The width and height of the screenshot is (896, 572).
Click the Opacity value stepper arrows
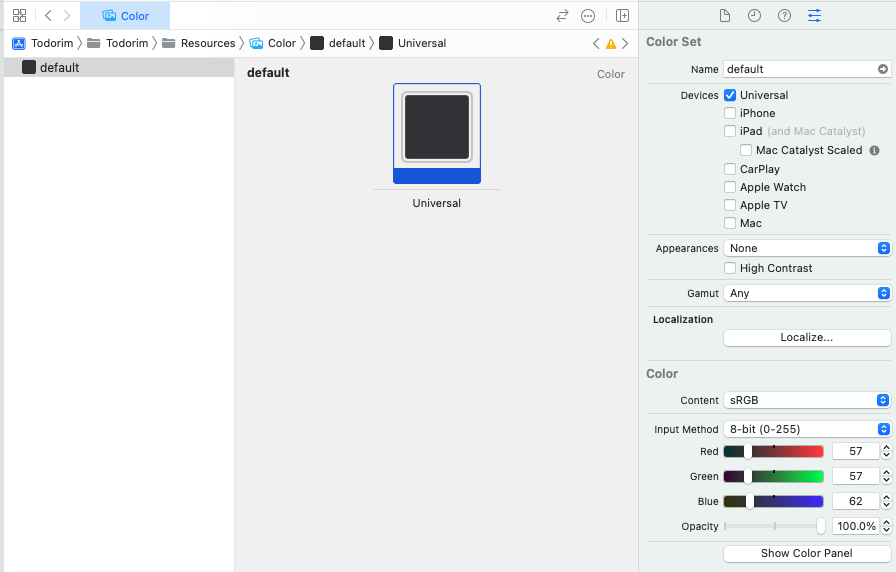(x=886, y=526)
